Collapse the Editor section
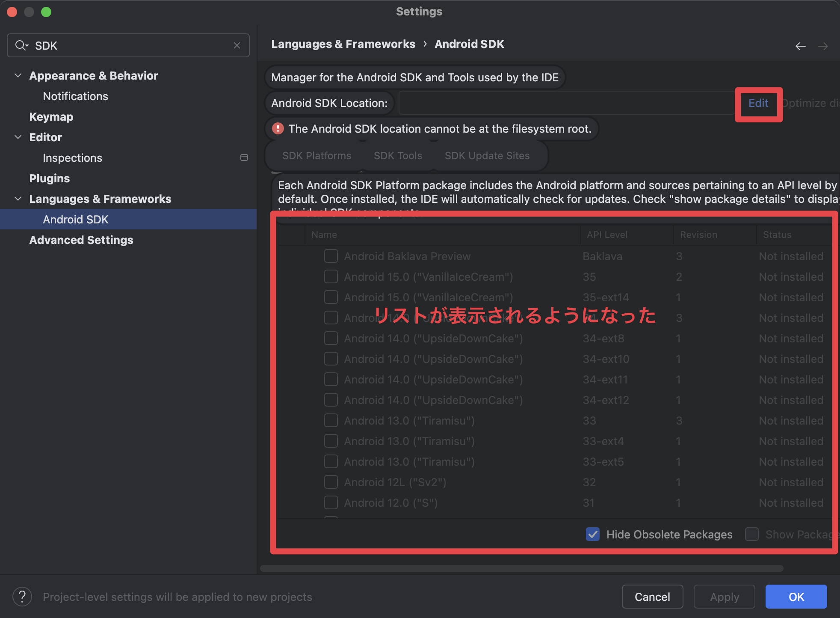The width and height of the screenshot is (840, 618). click(18, 137)
